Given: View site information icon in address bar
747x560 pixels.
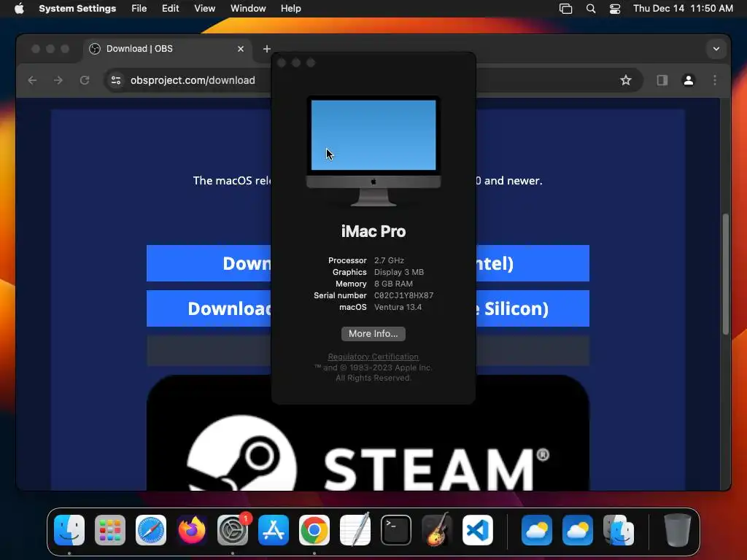Looking at the screenshot, I should point(116,80).
